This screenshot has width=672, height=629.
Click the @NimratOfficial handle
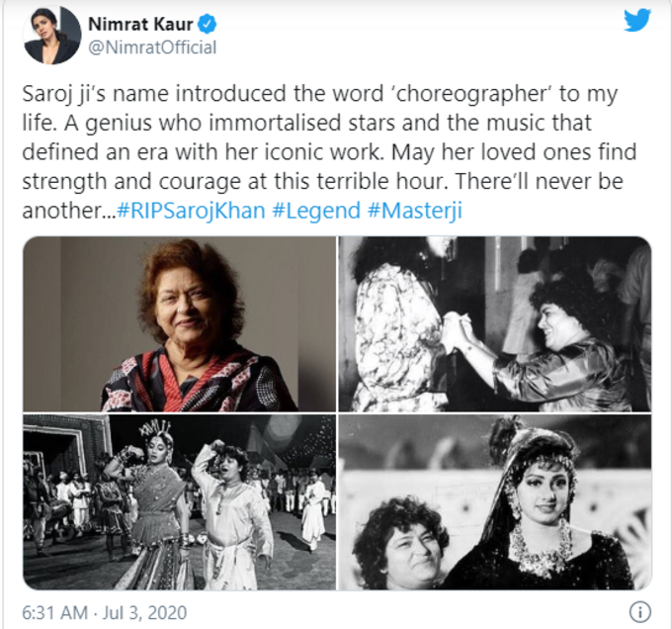[x=152, y=47]
